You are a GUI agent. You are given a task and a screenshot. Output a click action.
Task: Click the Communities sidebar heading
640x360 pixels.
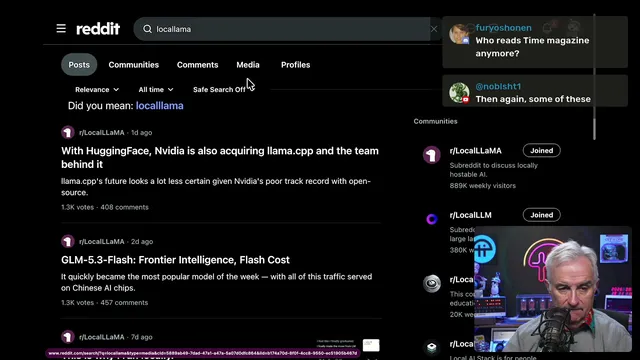tap(435, 121)
